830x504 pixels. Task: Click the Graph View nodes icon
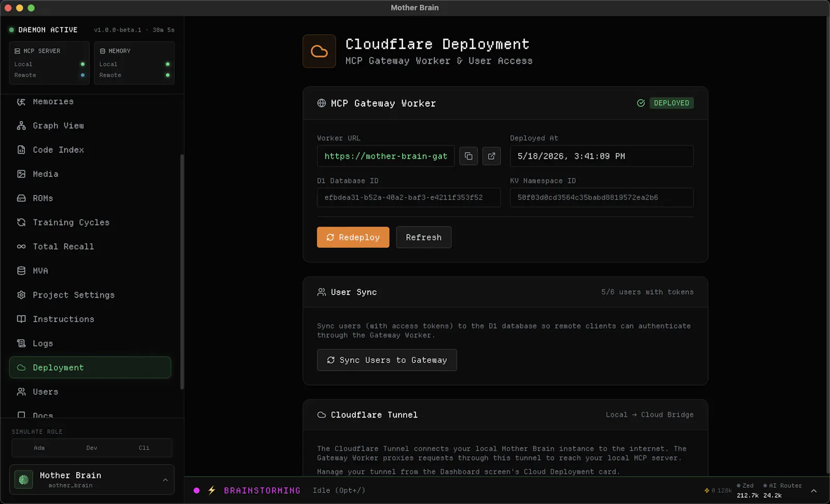[x=21, y=125]
